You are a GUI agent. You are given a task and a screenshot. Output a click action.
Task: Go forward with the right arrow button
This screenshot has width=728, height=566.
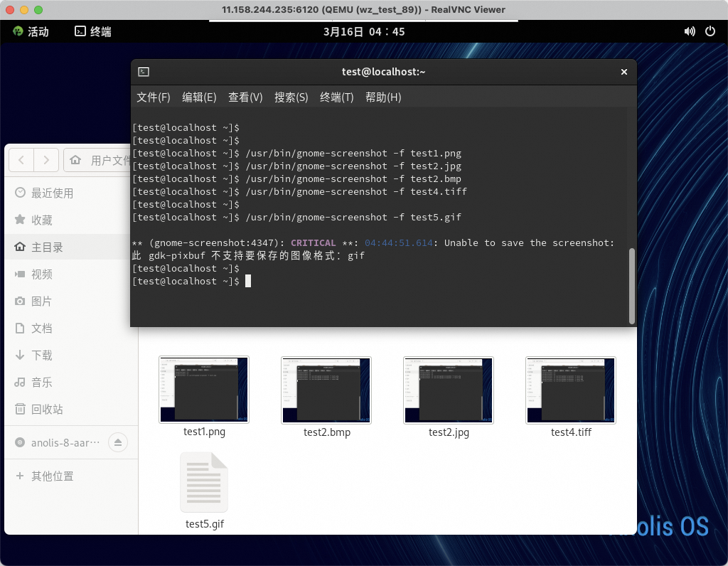click(46, 160)
